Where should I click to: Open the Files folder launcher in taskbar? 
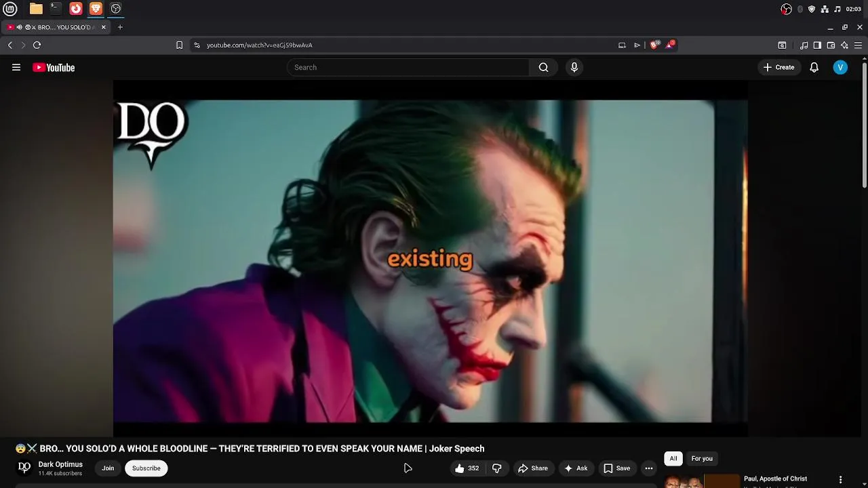[x=36, y=9]
